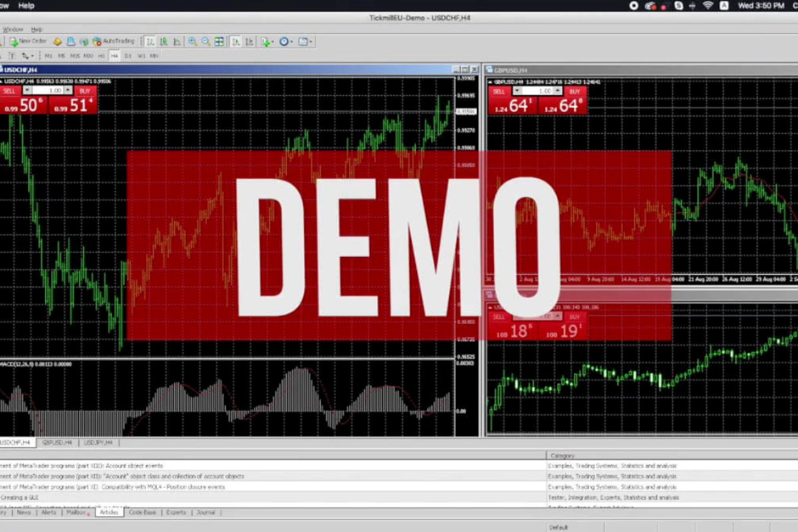
Task: Switch chart to bar chart style
Action: 150,42
